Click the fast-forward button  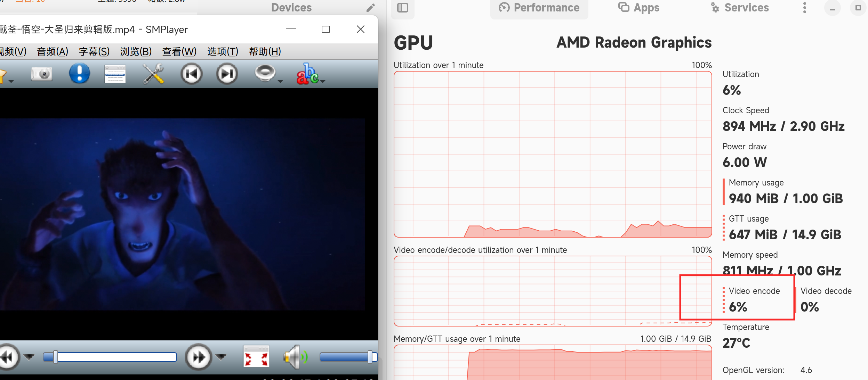pyautogui.click(x=199, y=357)
